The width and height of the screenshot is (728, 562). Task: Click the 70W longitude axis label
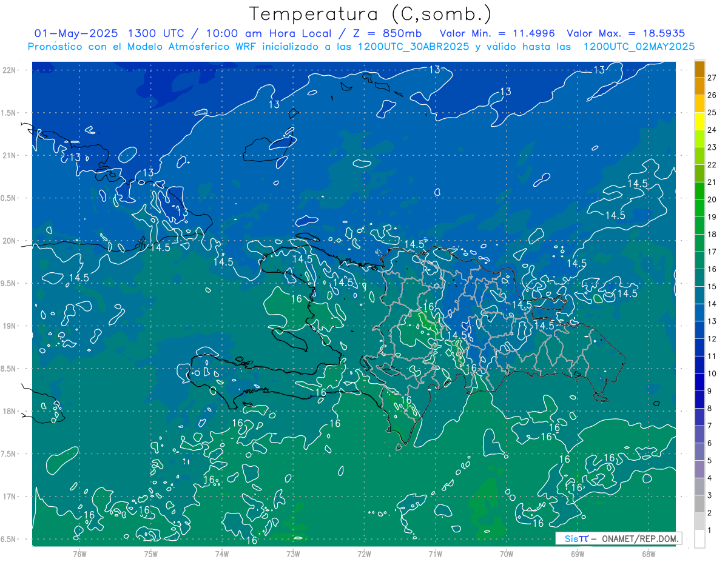pos(507,554)
